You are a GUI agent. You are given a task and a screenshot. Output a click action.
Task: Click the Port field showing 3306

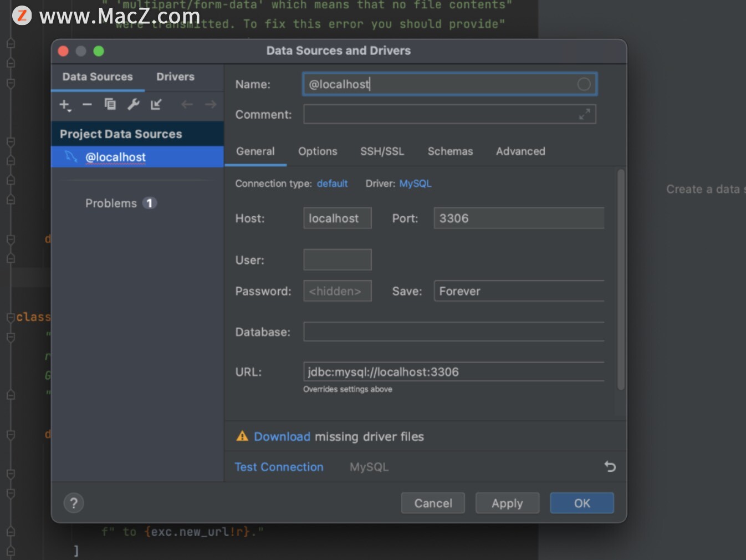519,218
